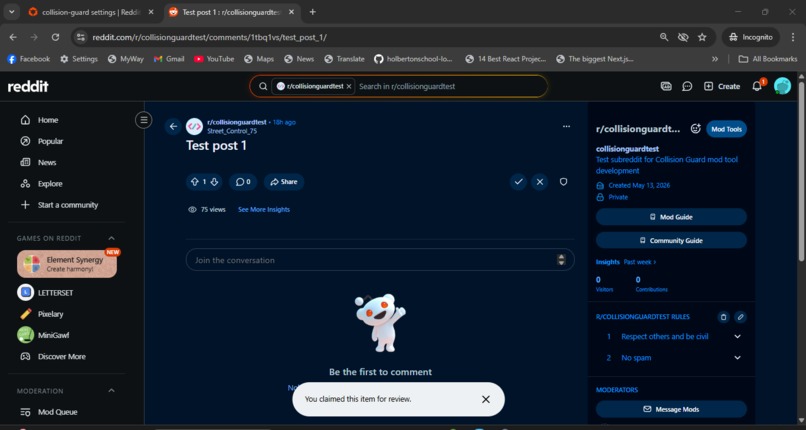
Task: Collapse the left sidebar with hamburger button
Action: (143, 120)
